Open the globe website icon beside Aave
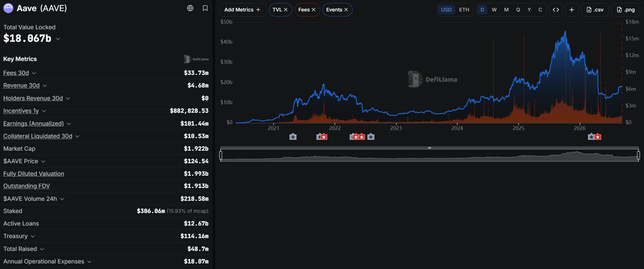The height and width of the screenshot is (269, 644). pyautogui.click(x=190, y=8)
